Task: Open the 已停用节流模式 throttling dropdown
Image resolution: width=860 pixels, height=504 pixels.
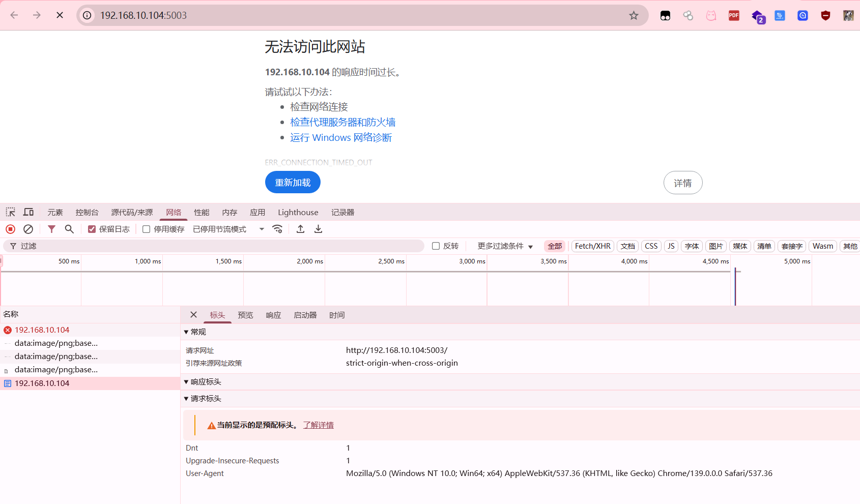Action: (228, 229)
